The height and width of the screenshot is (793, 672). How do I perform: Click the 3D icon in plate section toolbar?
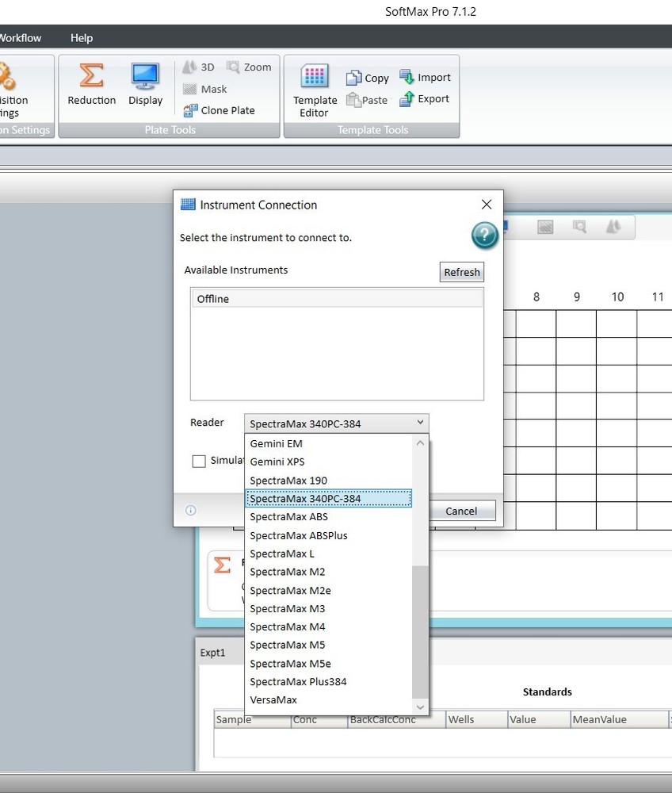tap(613, 227)
